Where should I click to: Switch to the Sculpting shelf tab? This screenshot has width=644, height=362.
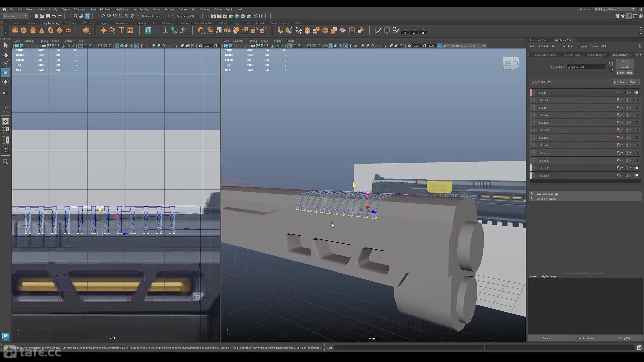[70, 23]
